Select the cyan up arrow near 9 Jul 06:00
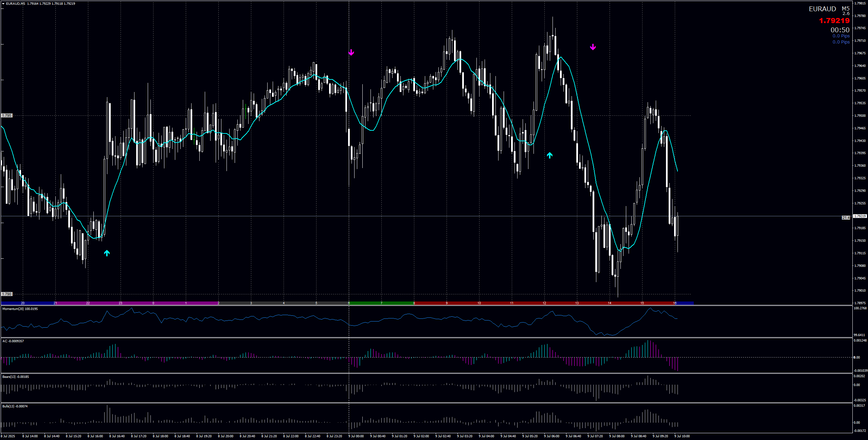The width and height of the screenshot is (868, 440). (x=549, y=155)
